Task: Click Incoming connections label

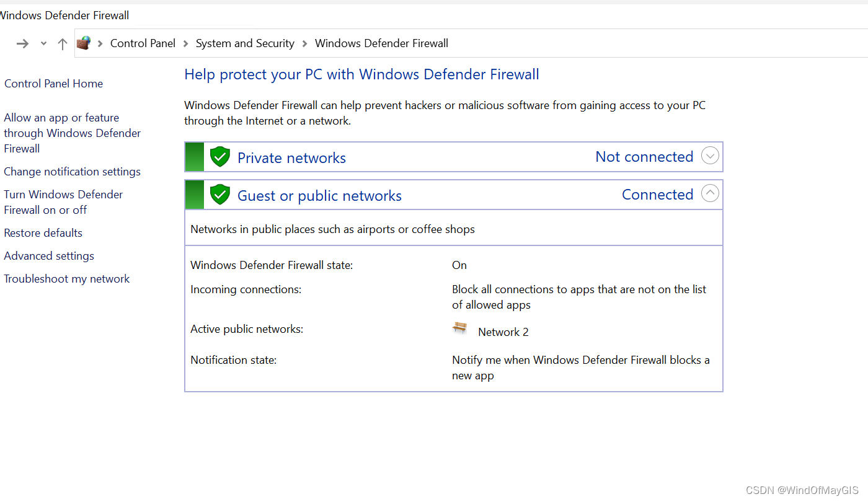Action: (x=246, y=289)
